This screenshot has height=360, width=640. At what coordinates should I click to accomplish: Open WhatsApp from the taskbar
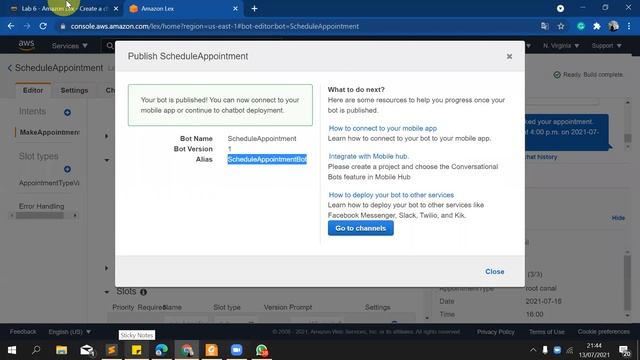262,350
